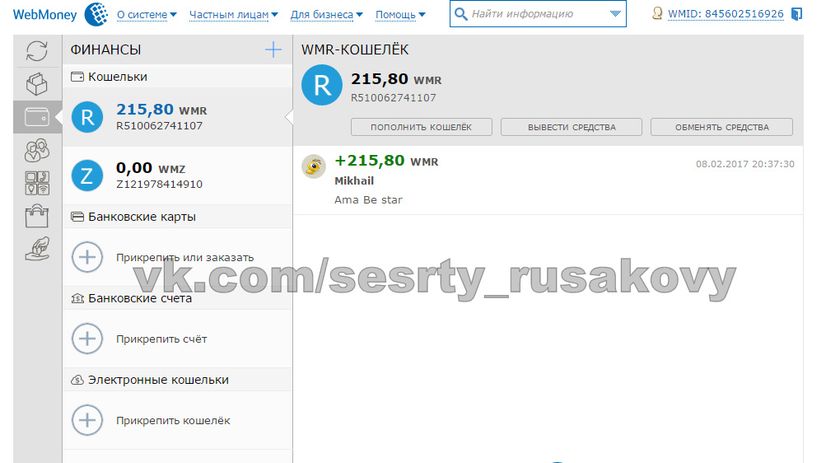Viewport: 840px width, 463px height.
Task: Click the plus circle next to Прикрепить или заказать
Action: click(x=87, y=257)
